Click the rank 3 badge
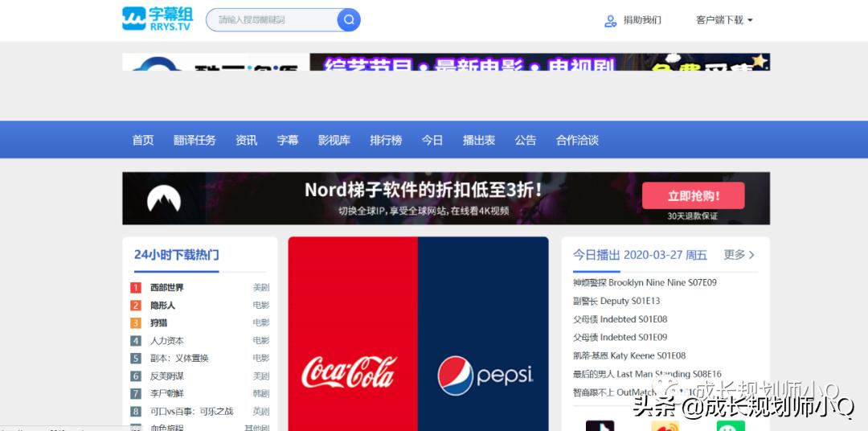The width and height of the screenshot is (868, 431). [136, 323]
